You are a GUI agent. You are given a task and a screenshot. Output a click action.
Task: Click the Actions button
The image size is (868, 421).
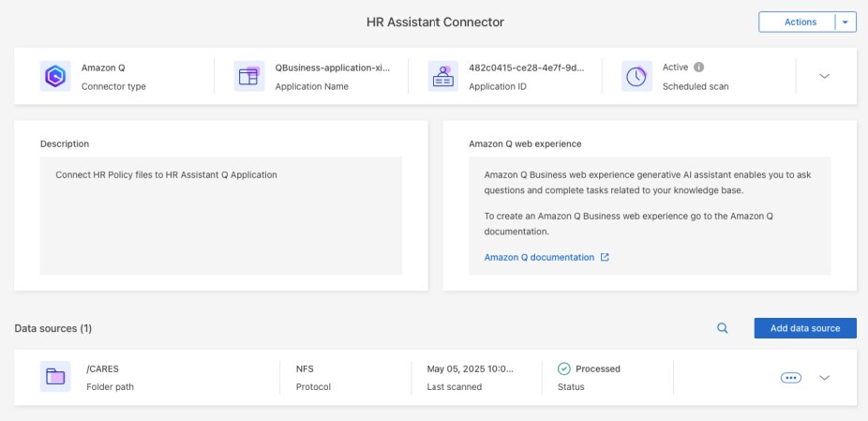797,23
